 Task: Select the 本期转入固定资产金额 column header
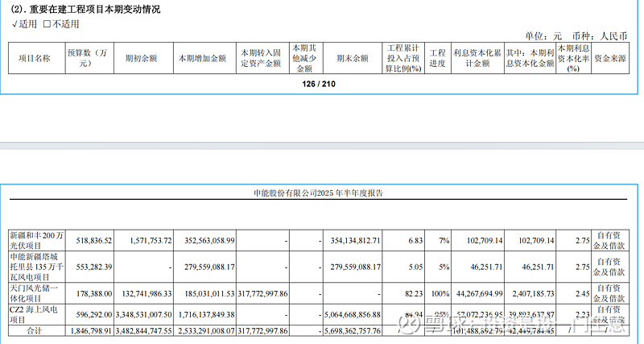tap(261, 58)
